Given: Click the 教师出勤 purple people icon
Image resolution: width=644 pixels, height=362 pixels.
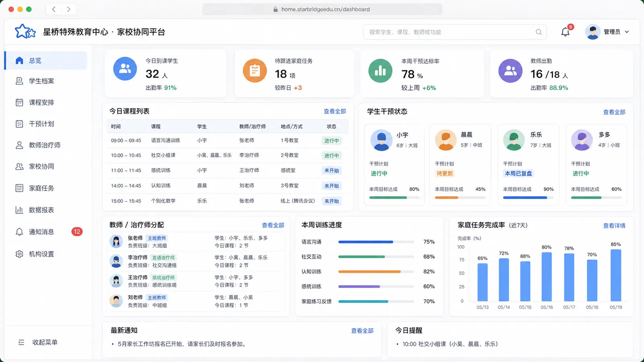Looking at the screenshot, I should pyautogui.click(x=510, y=70).
